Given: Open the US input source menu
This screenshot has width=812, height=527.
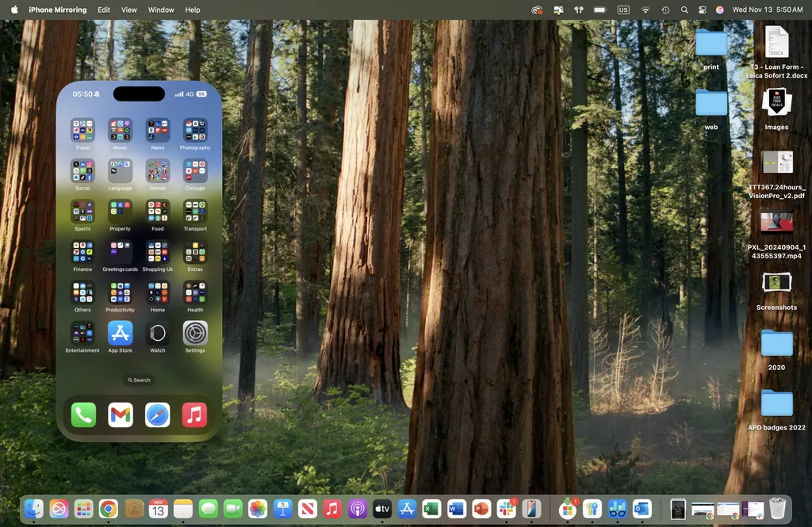Looking at the screenshot, I should pos(623,10).
